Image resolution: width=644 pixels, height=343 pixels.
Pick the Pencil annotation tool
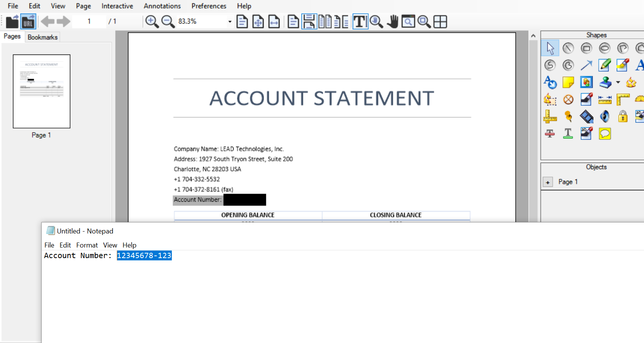coord(604,65)
